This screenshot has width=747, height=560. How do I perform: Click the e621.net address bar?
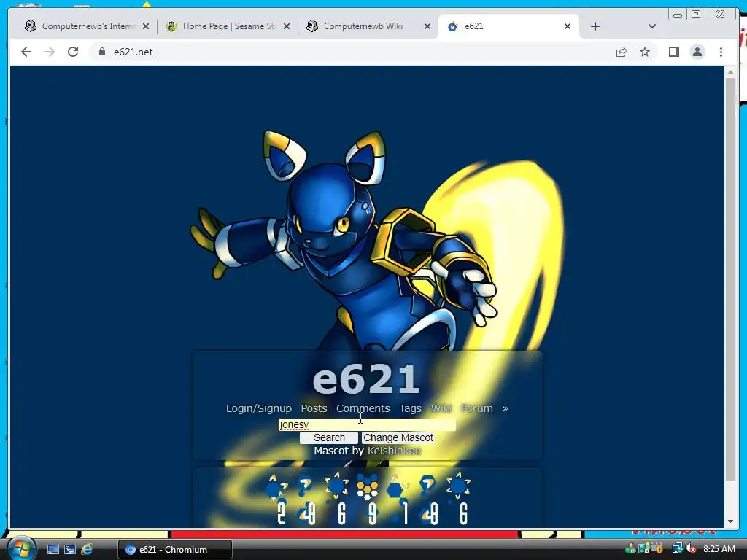(352, 52)
